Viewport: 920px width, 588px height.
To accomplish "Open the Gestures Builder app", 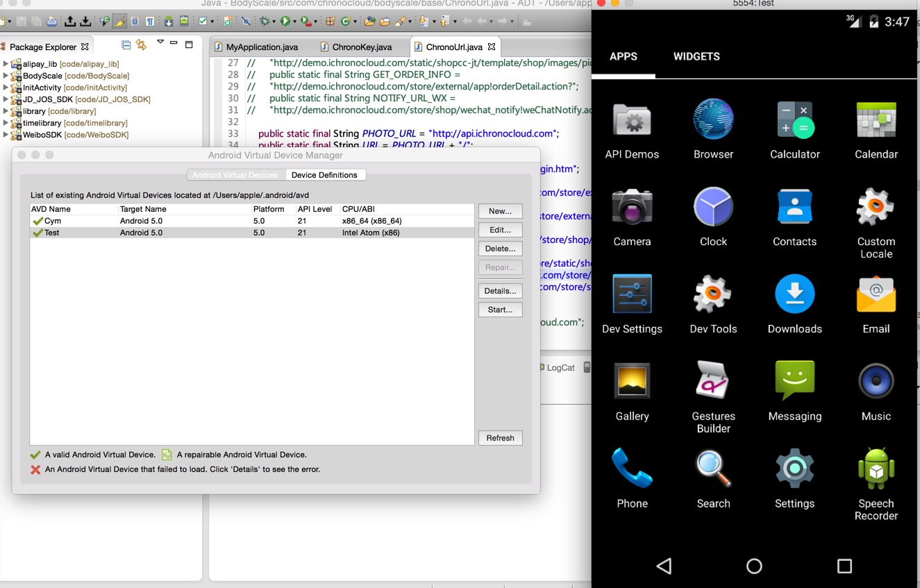I will click(x=713, y=398).
